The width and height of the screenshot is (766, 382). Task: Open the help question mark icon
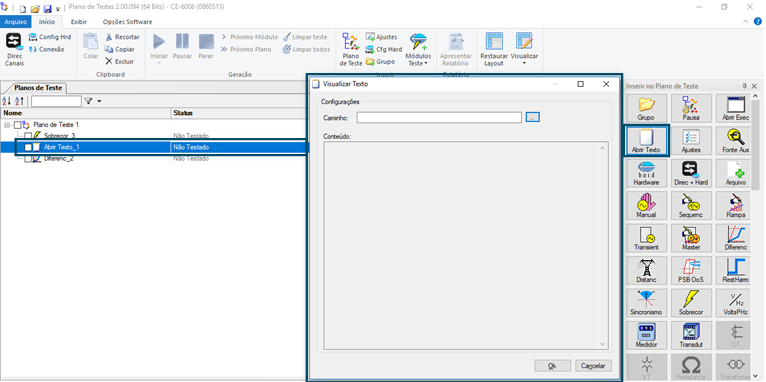757,21
